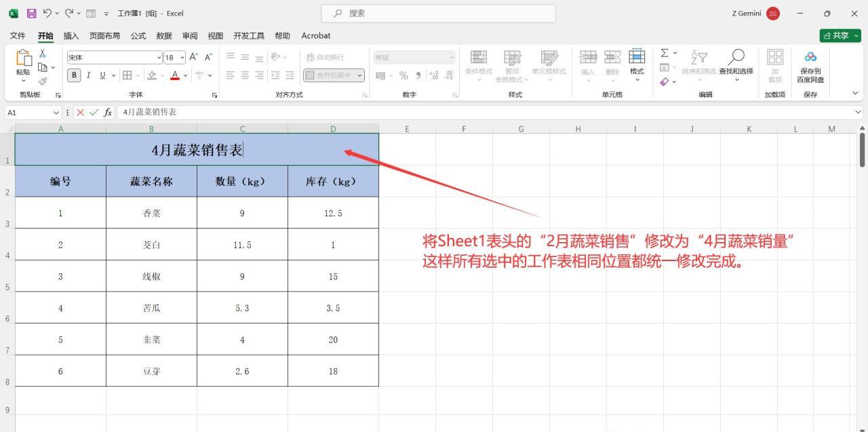The width and height of the screenshot is (868, 432).
Task: Toggle Underline formatting
Action: pos(103,75)
